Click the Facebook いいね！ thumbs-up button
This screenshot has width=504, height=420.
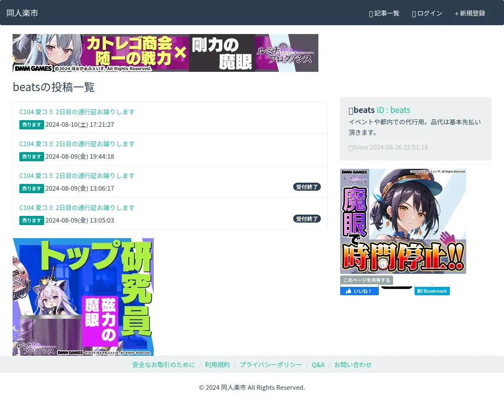[x=360, y=291]
